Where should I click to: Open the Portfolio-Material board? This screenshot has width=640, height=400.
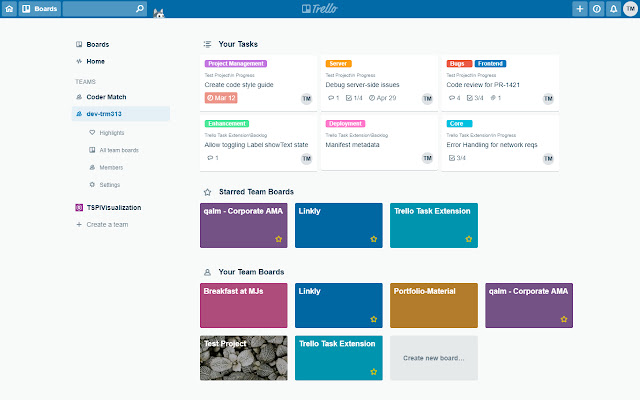pos(433,305)
